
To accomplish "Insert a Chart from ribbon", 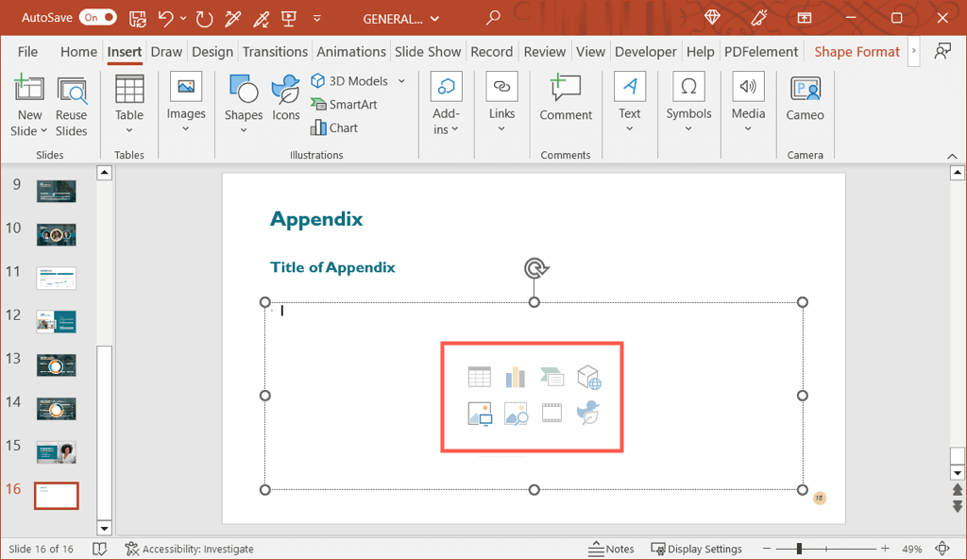I will [x=334, y=127].
